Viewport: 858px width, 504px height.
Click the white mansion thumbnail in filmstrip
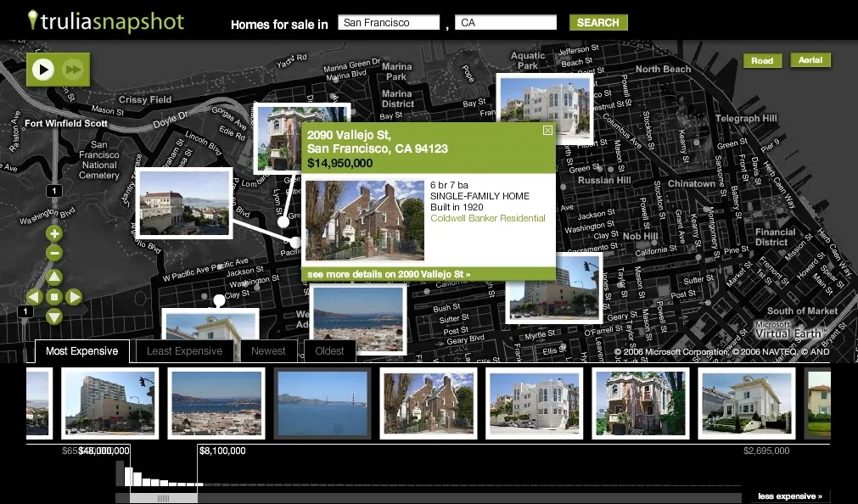point(535,403)
